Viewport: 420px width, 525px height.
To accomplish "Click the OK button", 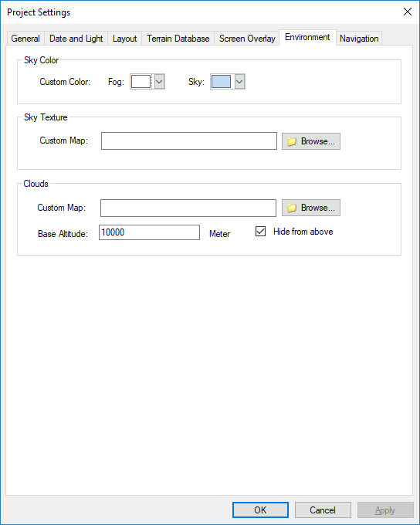I will [260, 510].
